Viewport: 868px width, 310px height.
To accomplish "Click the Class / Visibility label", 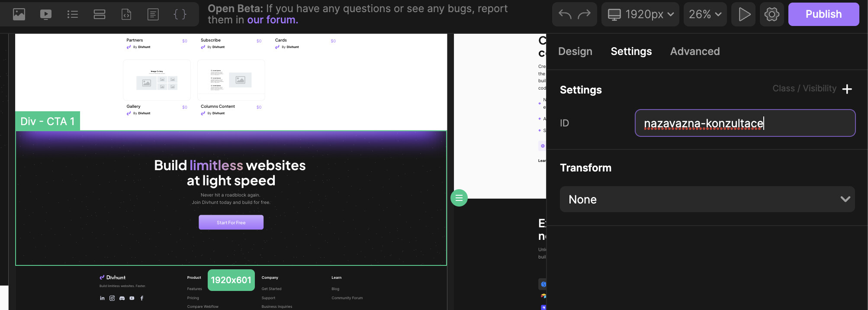I will tap(804, 88).
